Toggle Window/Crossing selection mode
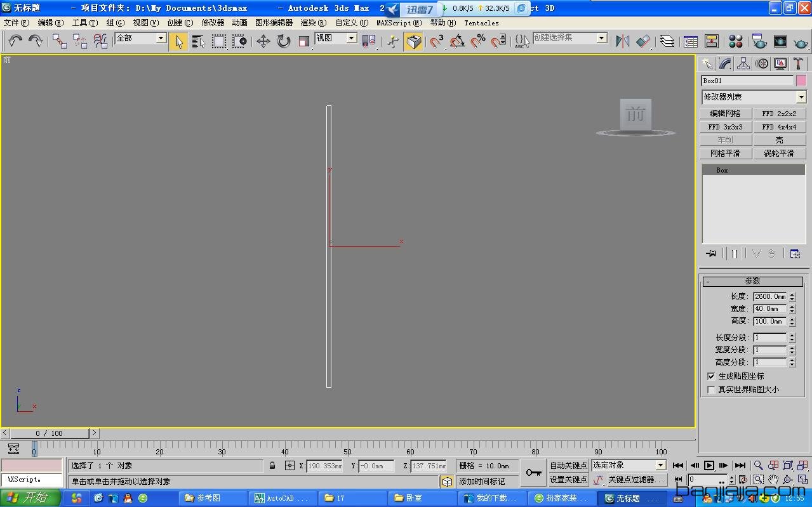 (x=239, y=41)
